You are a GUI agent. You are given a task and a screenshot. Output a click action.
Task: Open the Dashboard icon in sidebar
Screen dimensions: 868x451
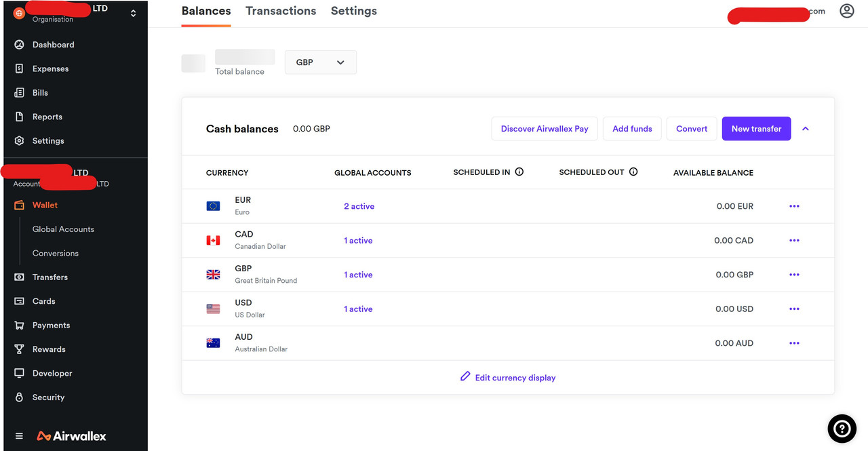click(19, 45)
